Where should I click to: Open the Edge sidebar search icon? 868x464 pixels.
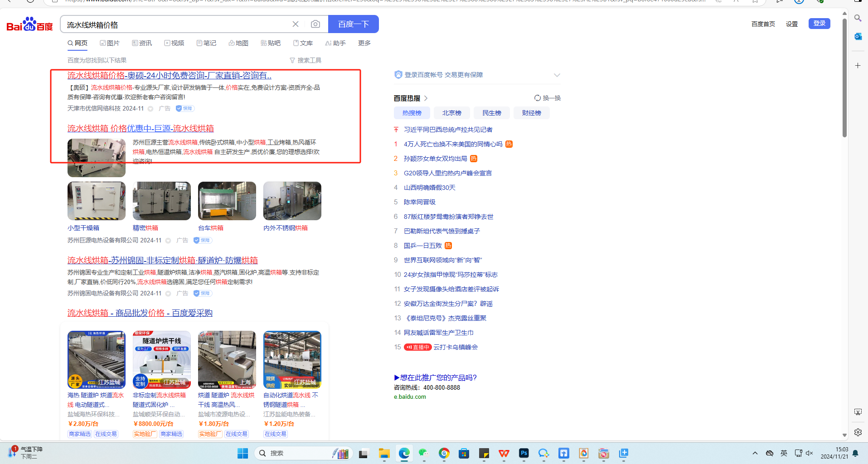(858, 18)
